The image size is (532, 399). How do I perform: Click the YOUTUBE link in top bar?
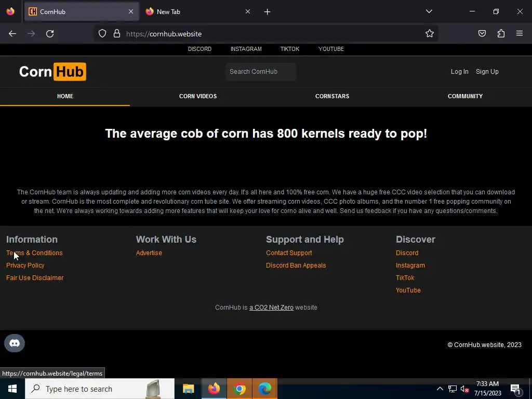click(x=331, y=49)
